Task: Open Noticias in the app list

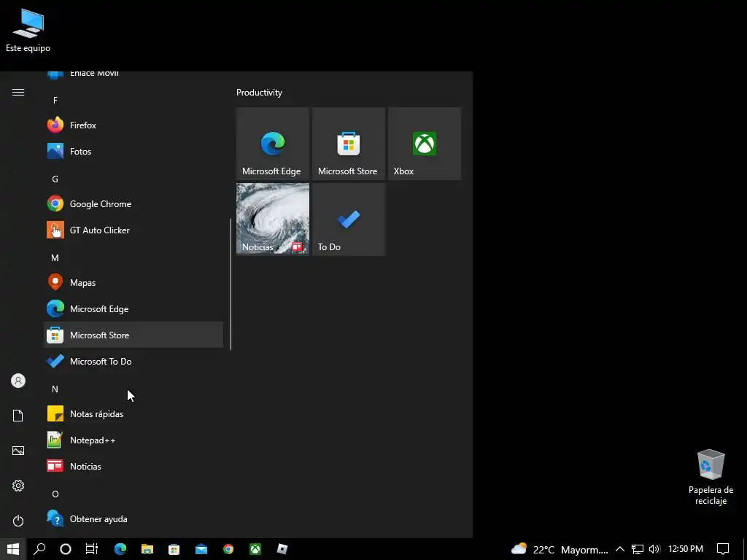Action: click(x=133, y=466)
